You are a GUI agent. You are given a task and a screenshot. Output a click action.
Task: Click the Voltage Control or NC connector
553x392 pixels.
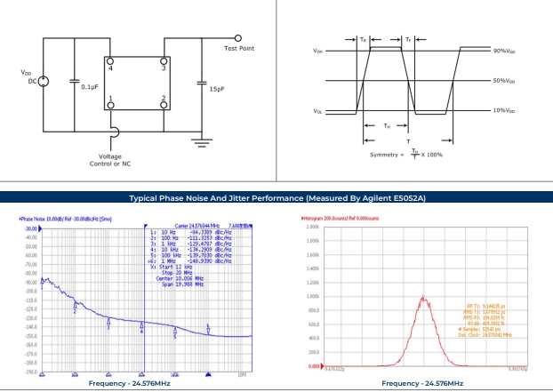click(x=111, y=133)
